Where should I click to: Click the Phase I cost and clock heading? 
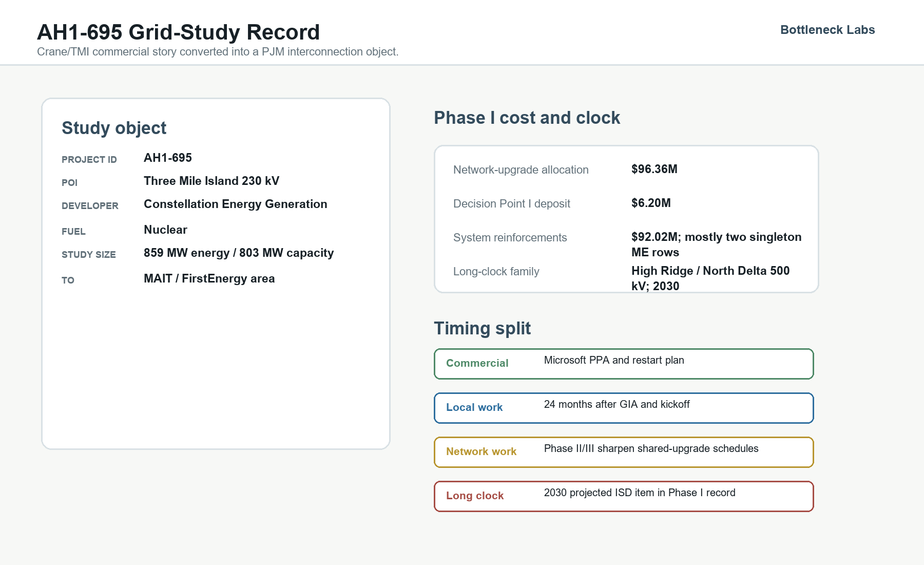pos(527,118)
